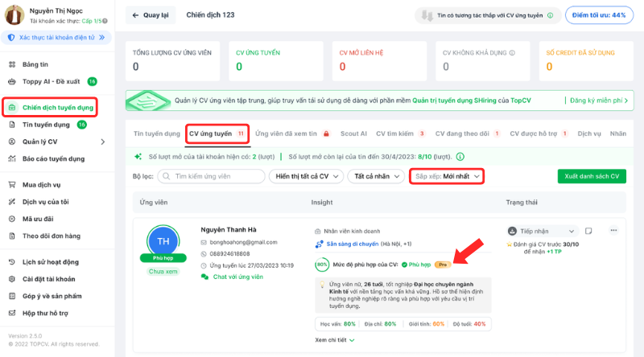Switch to CV ứng tuyển tab
Image resolution: width=644 pixels, height=357 pixels.
click(x=217, y=133)
